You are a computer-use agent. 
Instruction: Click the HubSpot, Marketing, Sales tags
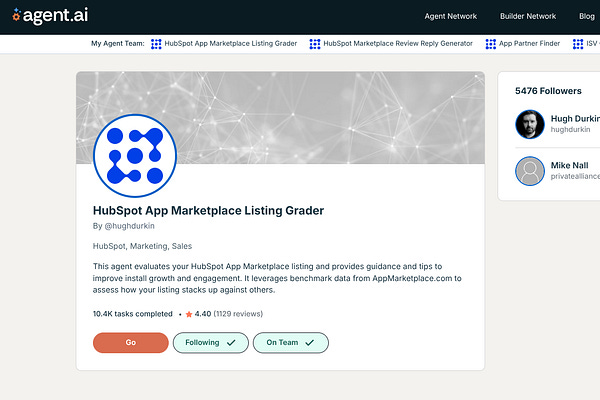coord(142,246)
